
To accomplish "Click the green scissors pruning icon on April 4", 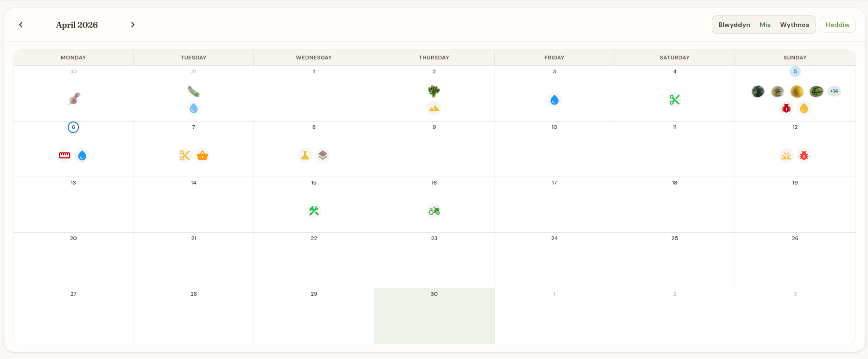I will 674,100.
